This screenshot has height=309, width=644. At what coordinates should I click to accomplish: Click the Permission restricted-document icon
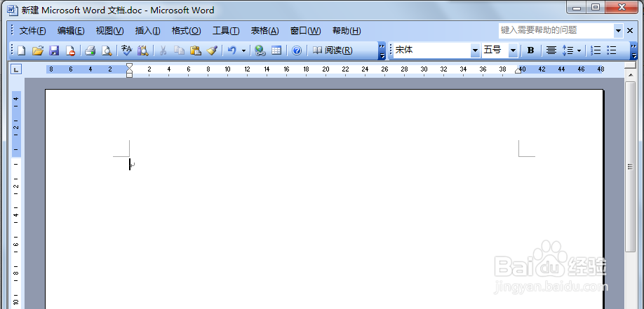click(70, 50)
